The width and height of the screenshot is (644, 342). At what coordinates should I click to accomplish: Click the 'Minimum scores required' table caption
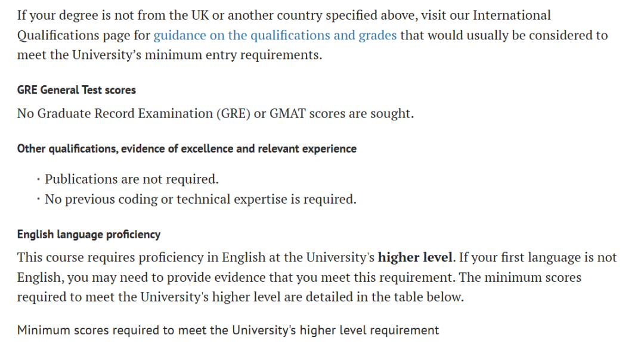[228, 329]
